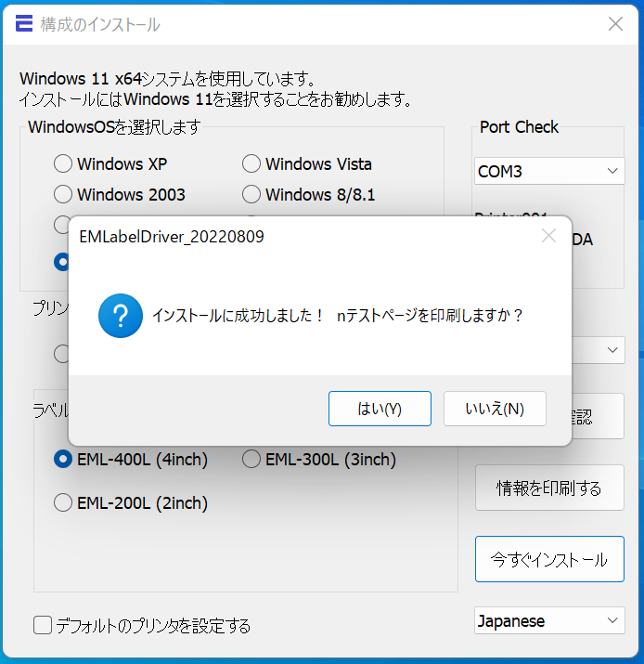
Task: Close the 構成のインストール window
Action: tap(615, 24)
